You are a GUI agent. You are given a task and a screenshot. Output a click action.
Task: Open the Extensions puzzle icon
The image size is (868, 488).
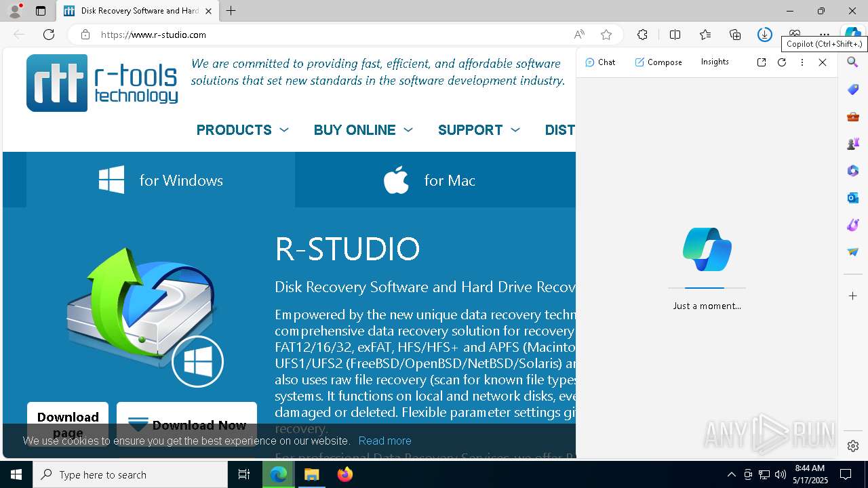tap(642, 35)
